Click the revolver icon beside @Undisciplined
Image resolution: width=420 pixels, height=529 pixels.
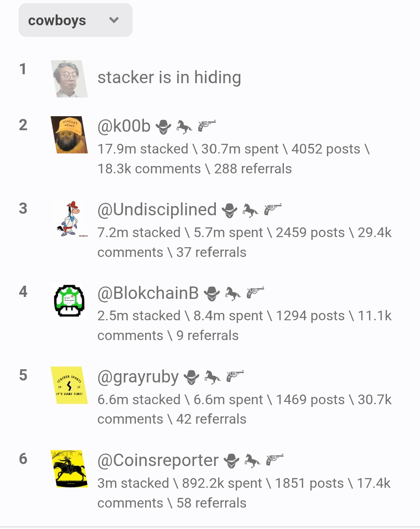pyautogui.click(x=273, y=210)
